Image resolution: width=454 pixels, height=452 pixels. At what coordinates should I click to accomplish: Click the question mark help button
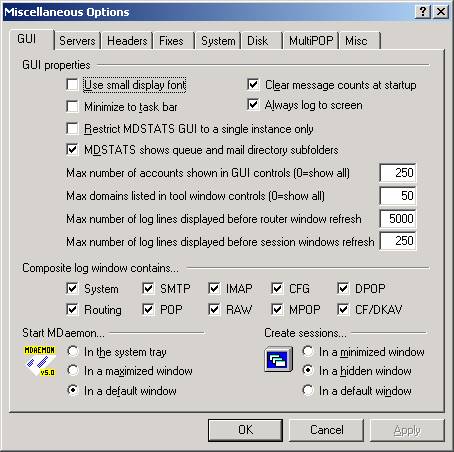coord(423,12)
